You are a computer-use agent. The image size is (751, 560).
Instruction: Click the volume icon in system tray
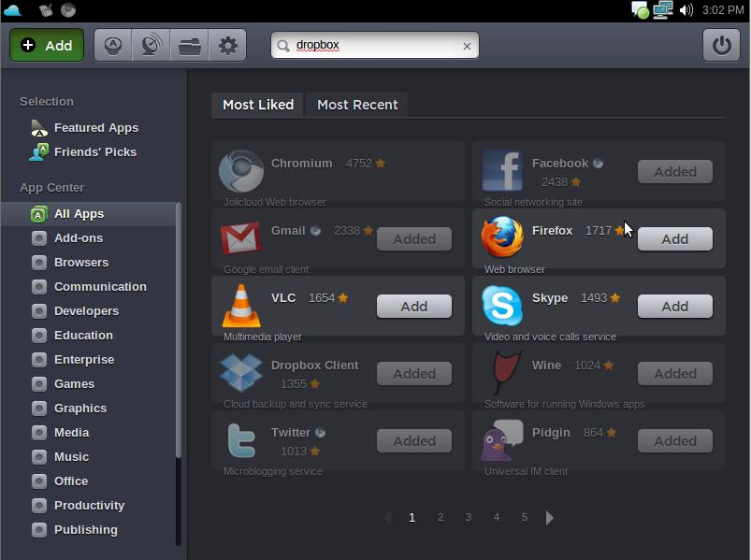tap(686, 10)
